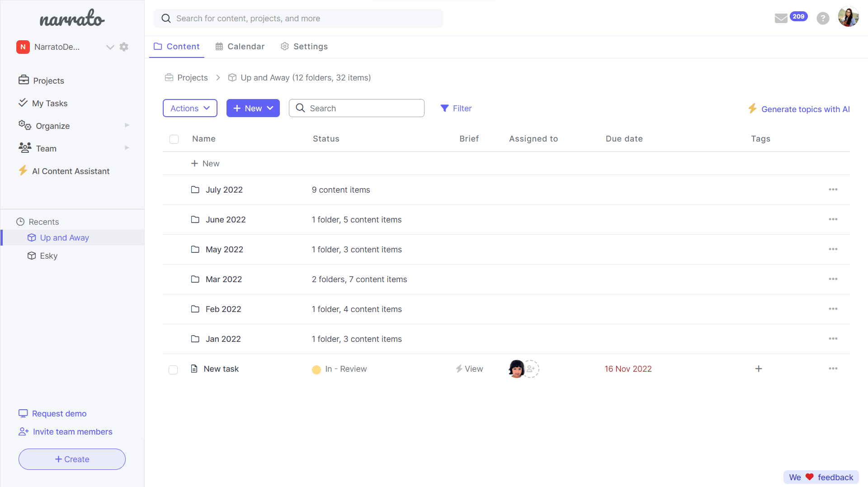
Task: Open more options for July 2022
Action: (833, 189)
